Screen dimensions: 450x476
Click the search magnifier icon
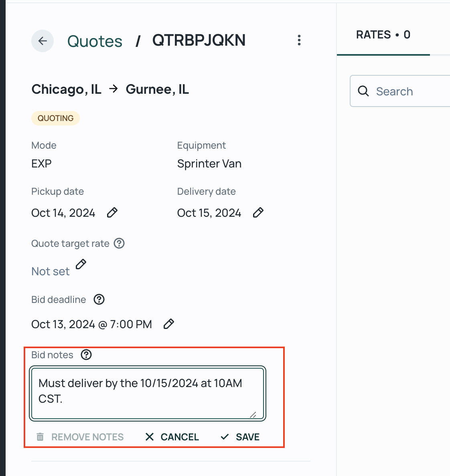363,91
